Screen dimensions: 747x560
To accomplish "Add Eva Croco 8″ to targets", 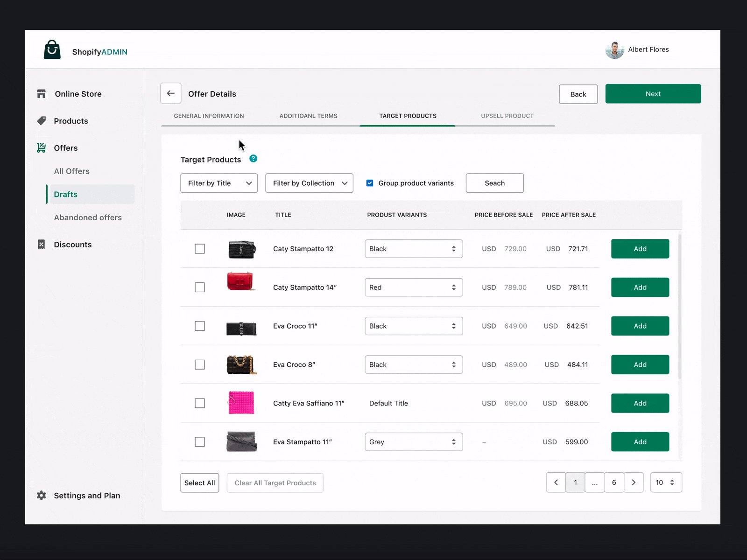I will point(640,364).
